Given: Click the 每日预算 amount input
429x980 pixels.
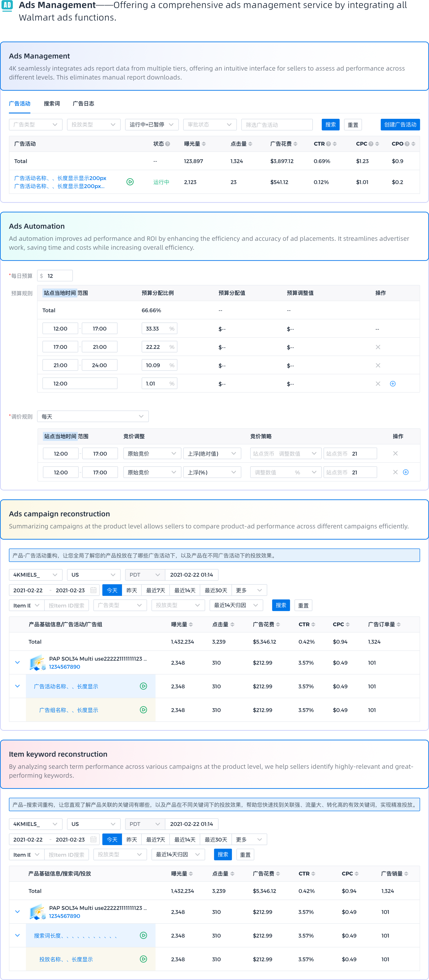Looking at the screenshot, I should pos(55,276).
